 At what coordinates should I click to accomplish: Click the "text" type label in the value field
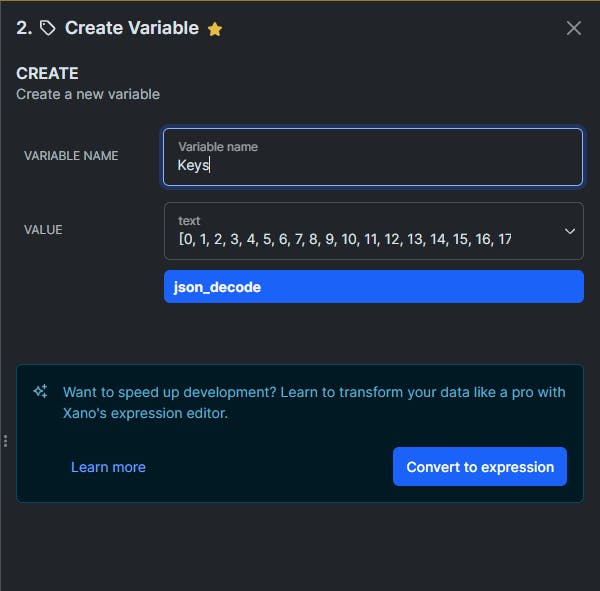189,221
